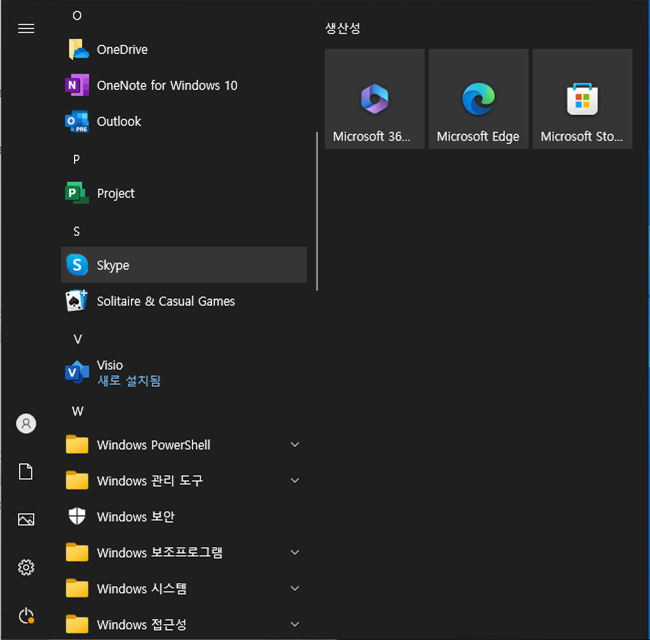Click the Windows 보안 label text
This screenshot has height=640, width=650.
(136, 517)
